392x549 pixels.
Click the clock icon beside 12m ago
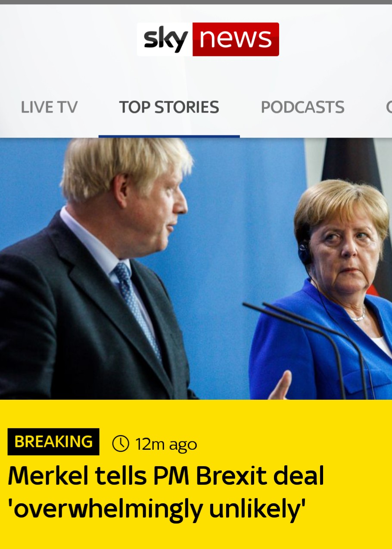point(121,443)
